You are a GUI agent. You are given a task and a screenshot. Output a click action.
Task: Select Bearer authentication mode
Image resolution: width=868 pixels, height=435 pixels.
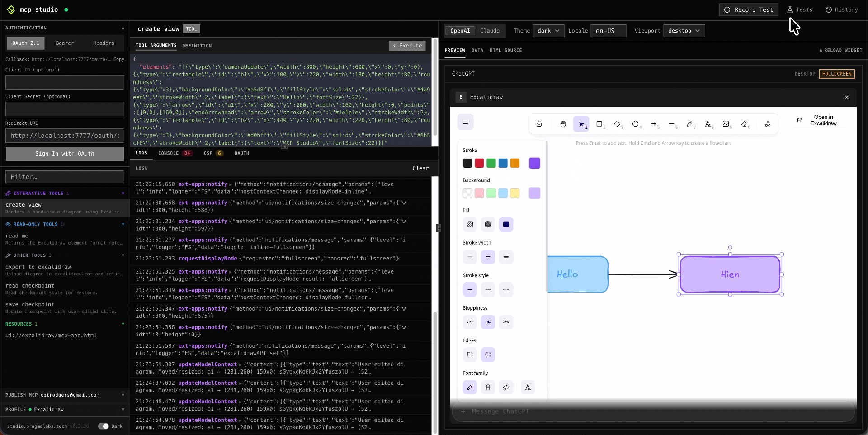point(65,43)
